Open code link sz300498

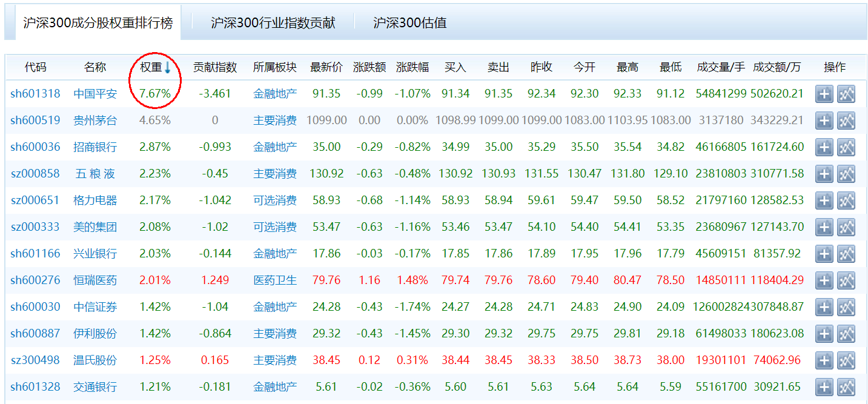(x=35, y=360)
